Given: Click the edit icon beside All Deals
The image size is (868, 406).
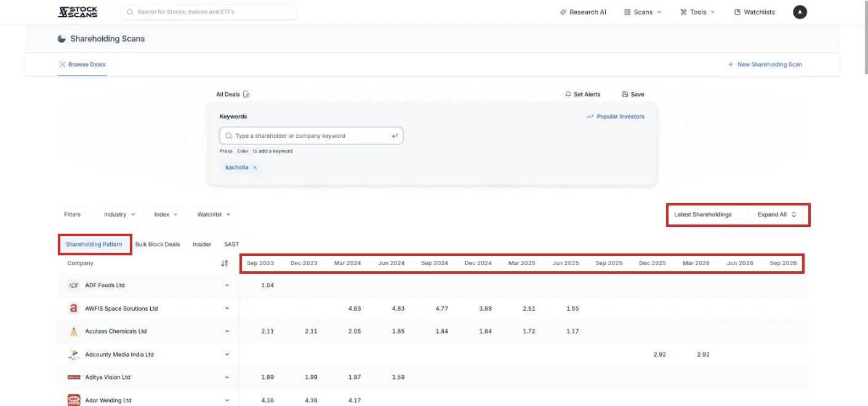Looking at the screenshot, I should (x=246, y=94).
